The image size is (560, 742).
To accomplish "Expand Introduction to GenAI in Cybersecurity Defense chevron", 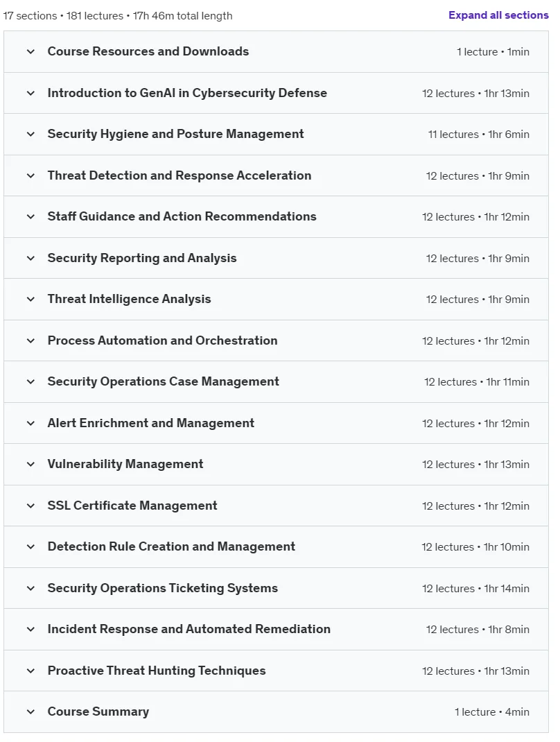I will tap(30, 93).
